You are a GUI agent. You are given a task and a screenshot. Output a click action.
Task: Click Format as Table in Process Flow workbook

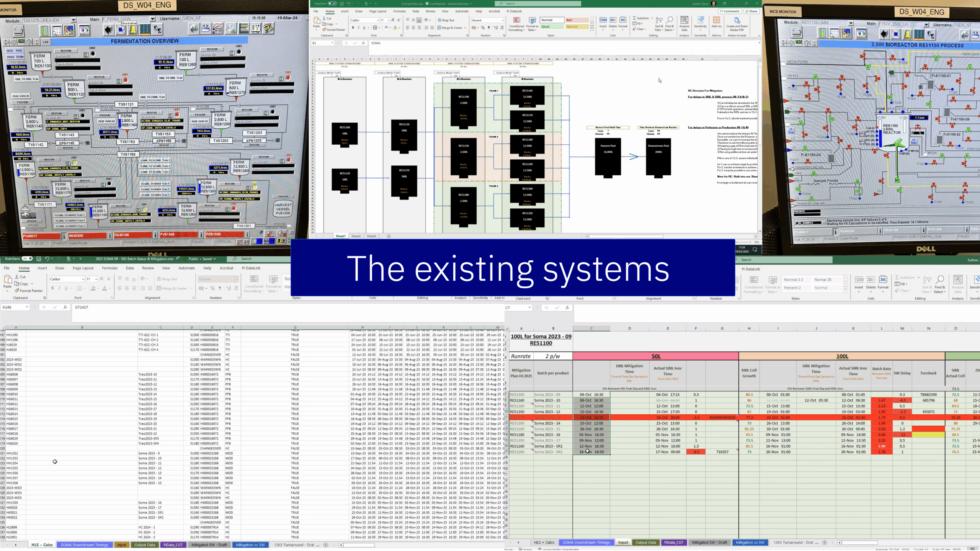pos(532,24)
